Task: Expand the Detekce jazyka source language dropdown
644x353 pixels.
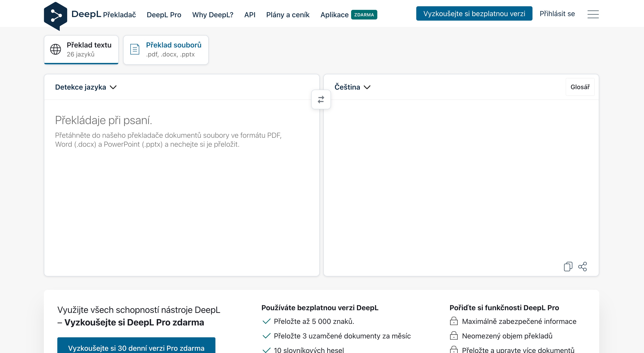Action: coord(86,87)
